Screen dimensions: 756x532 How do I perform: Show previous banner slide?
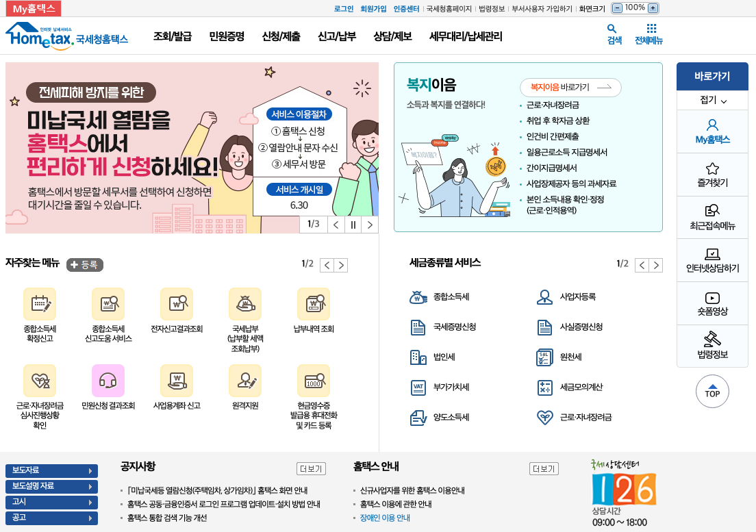tap(336, 225)
